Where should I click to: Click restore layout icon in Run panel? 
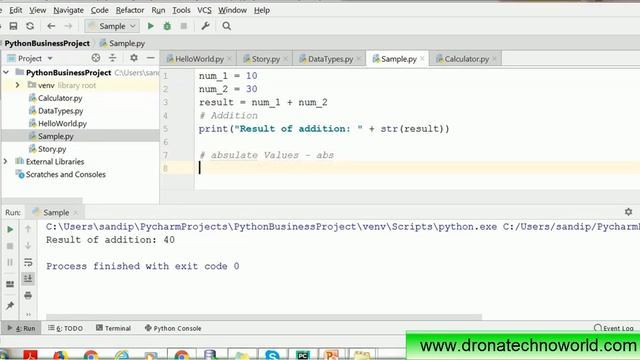(x=10, y=284)
